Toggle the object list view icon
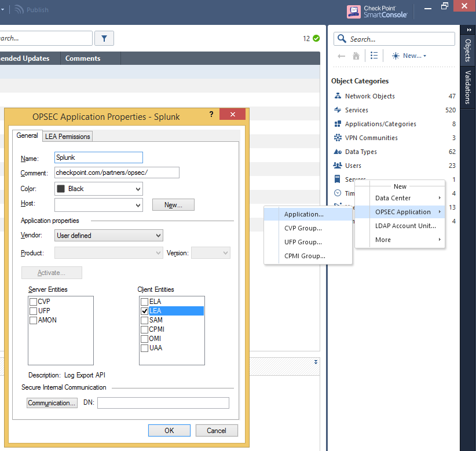The image size is (476, 451). tap(374, 56)
